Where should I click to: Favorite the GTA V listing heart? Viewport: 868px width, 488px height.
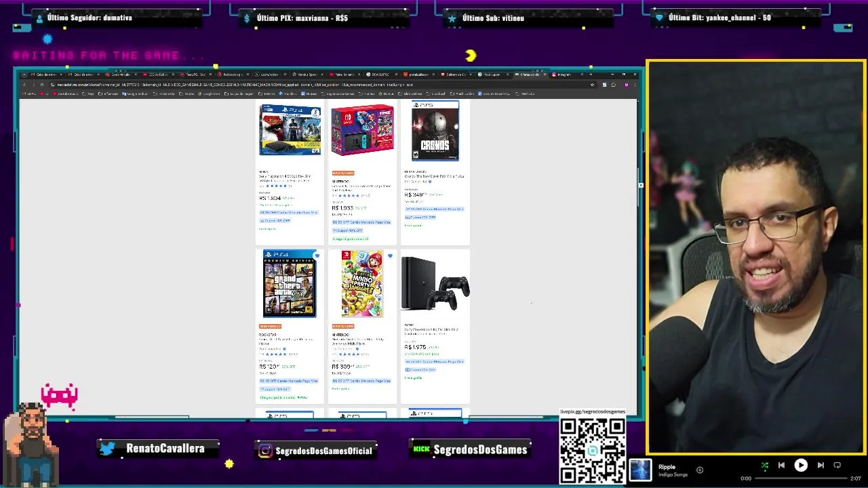[317, 256]
